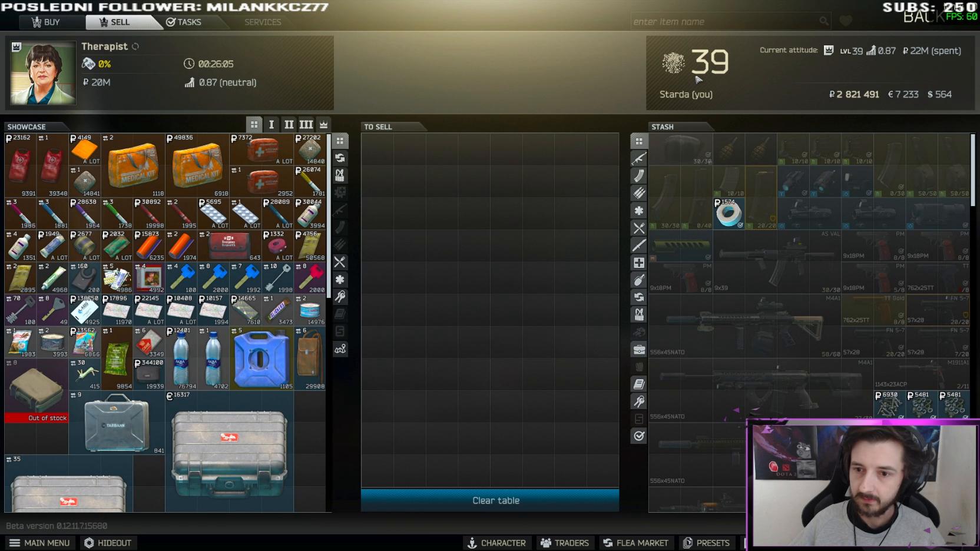The image size is (980, 551).
Task: Click refresh icon next to Therapist name
Action: (135, 47)
